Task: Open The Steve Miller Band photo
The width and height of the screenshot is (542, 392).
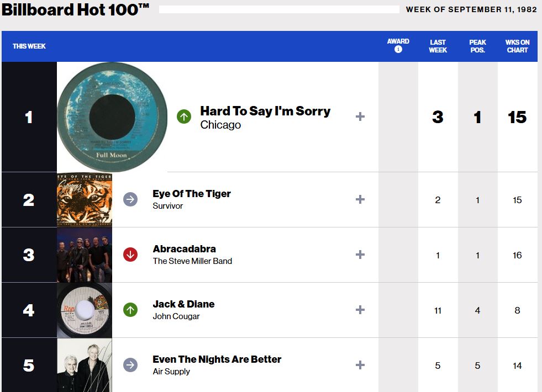Action: point(85,255)
